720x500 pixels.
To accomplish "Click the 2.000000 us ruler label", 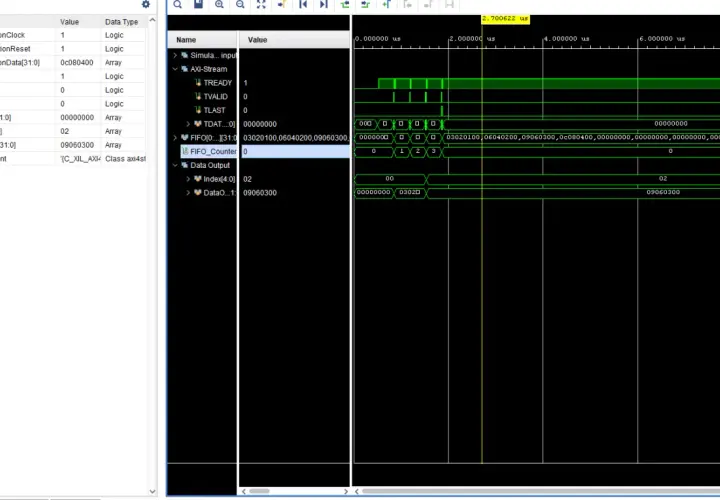I will (472, 39).
